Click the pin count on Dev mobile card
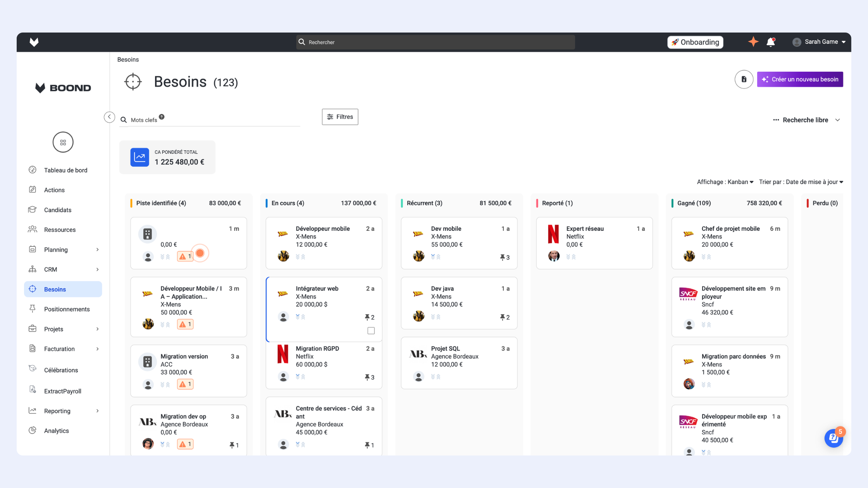Screen dimensions: 868x488 click(x=505, y=258)
